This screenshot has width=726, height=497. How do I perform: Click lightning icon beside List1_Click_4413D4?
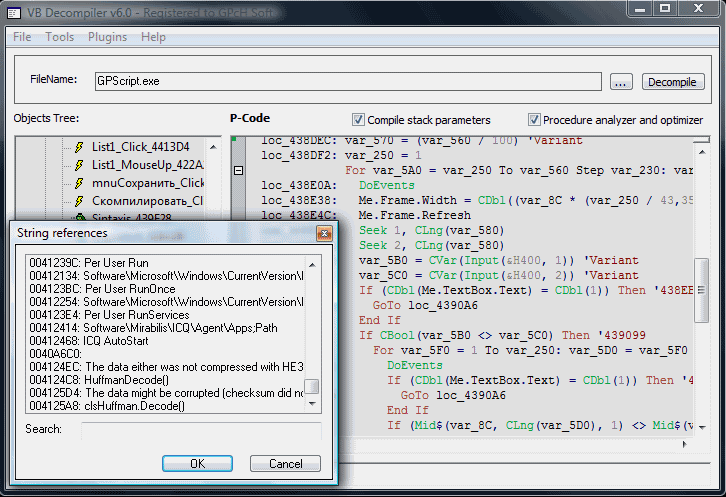click(x=80, y=147)
